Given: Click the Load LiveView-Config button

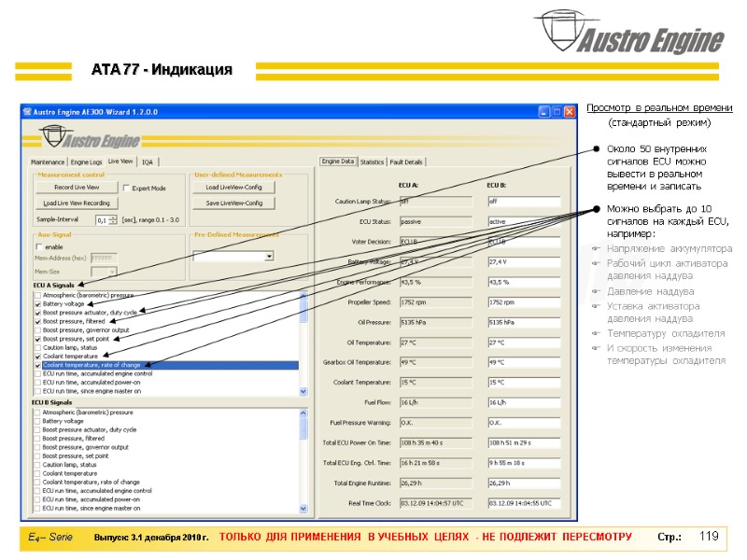Looking at the screenshot, I should point(234,188).
